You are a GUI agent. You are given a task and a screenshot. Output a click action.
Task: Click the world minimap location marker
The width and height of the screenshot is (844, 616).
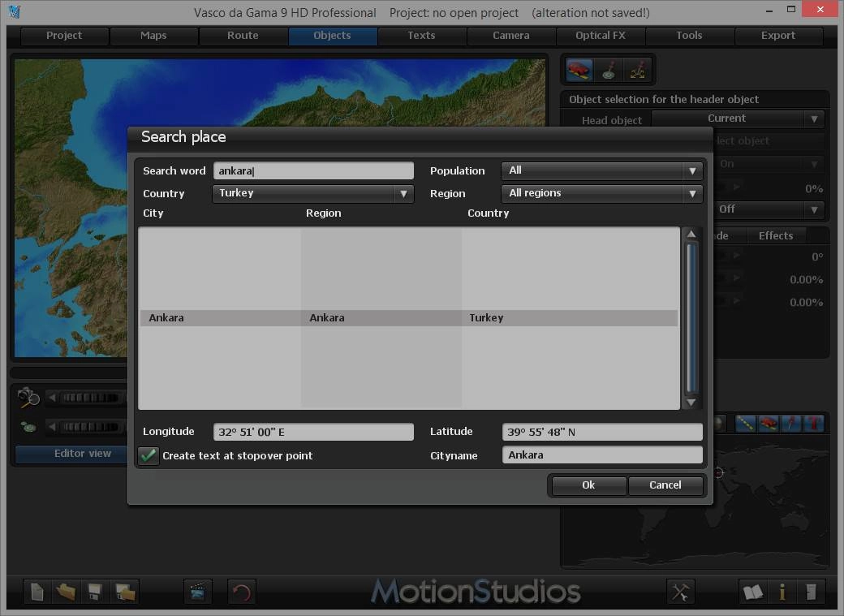tap(718, 473)
